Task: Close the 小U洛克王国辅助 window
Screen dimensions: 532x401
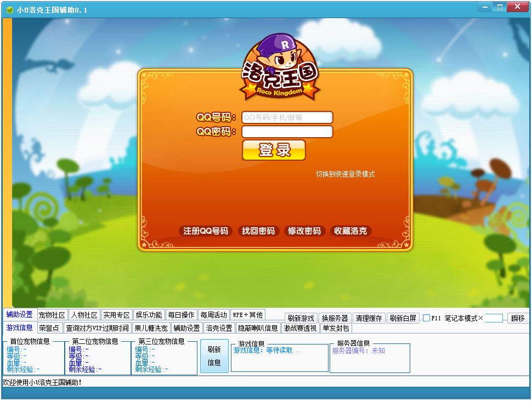Action: point(517,7)
